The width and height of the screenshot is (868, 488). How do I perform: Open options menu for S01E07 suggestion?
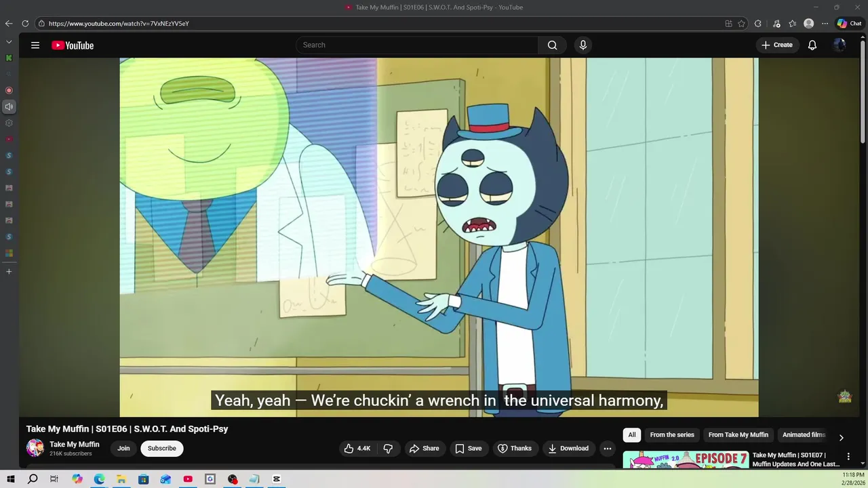point(848,457)
